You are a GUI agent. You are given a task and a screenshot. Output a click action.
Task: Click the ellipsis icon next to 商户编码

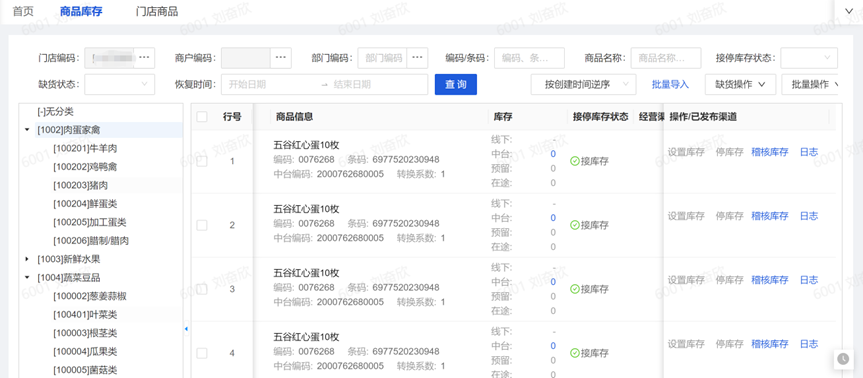(280, 58)
